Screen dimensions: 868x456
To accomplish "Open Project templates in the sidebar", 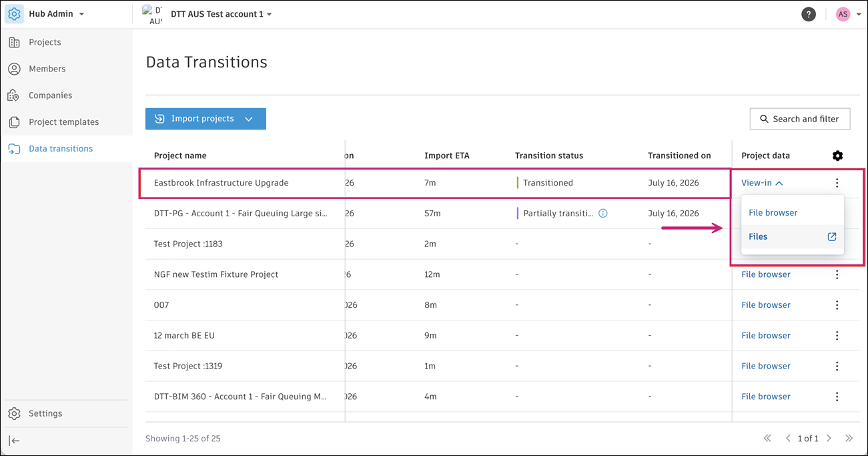I will point(63,122).
